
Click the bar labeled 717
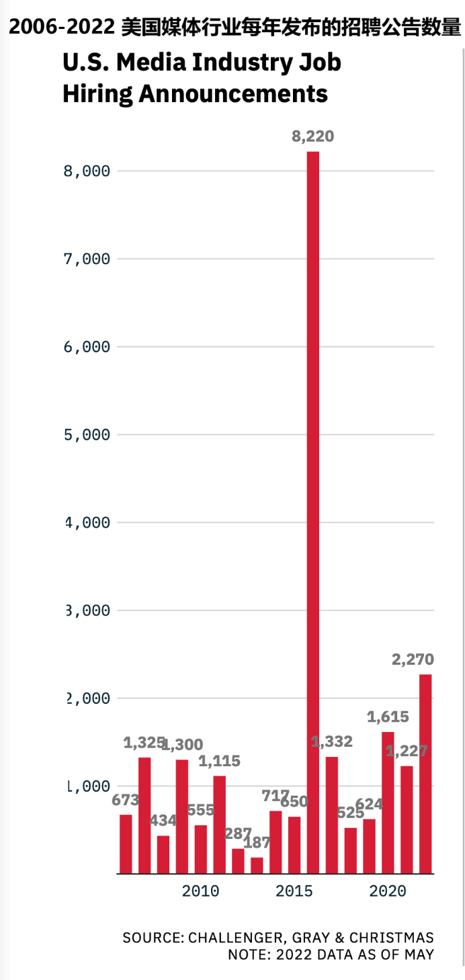point(276,842)
